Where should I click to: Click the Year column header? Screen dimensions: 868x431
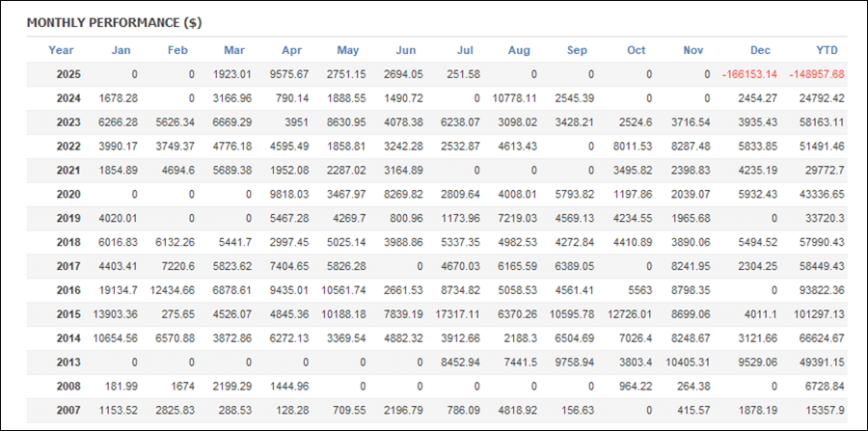(x=61, y=50)
